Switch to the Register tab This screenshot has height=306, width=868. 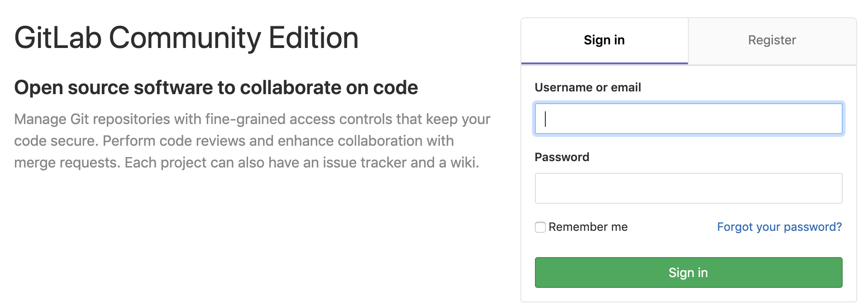click(x=772, y=40)
